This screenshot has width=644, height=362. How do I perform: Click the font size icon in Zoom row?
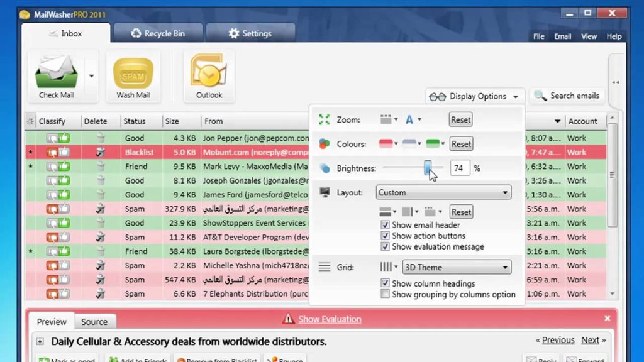pos(409,119)
